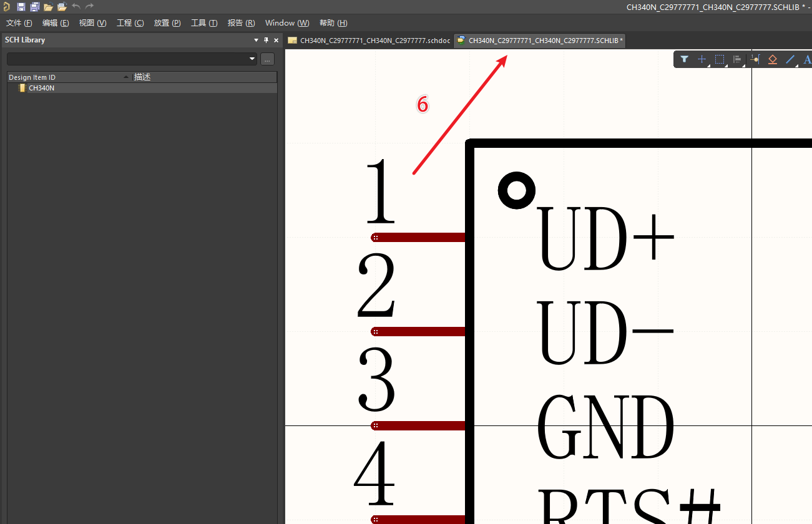Image resolution: width=812 pixels, height=524 pixels.
Task: Click pin number 1 on the symbol
Action: pos(381,192)
